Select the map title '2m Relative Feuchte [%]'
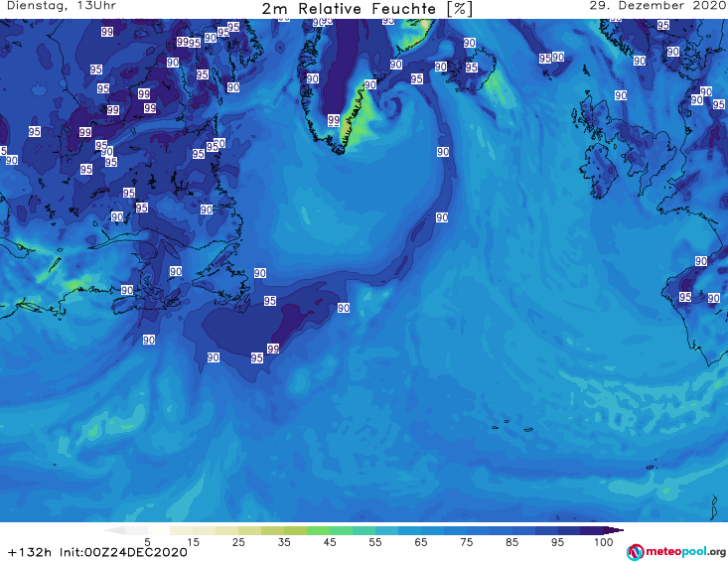The height and width of the screenshot is (562, 728). [x=366, y=9]
